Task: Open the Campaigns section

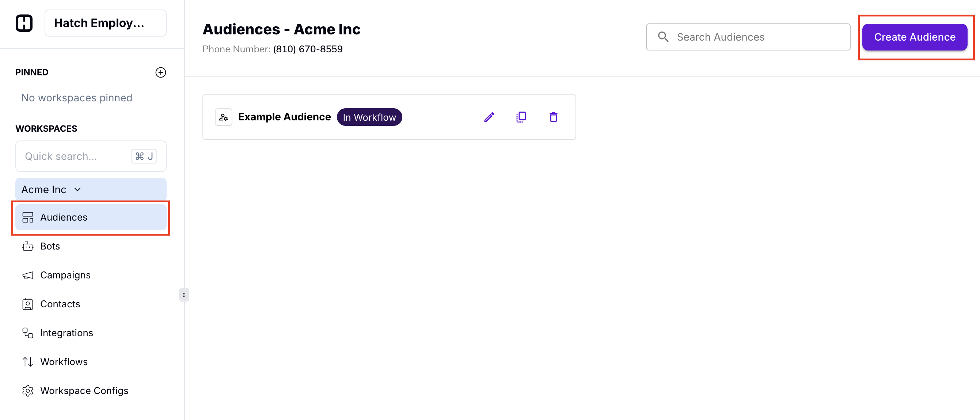Action: tap(65, 275)
